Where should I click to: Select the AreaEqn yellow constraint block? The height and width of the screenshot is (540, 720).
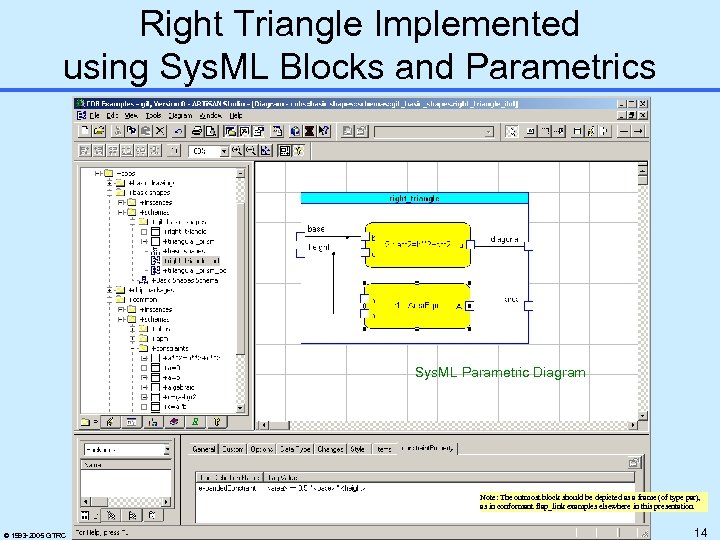pos(417,306)
